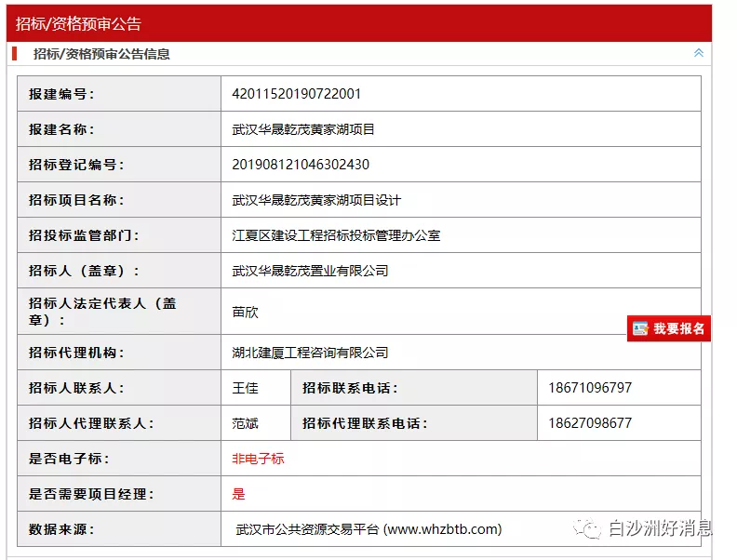
Task: Click agent contact name 范斌
Action: click(245, 423)
